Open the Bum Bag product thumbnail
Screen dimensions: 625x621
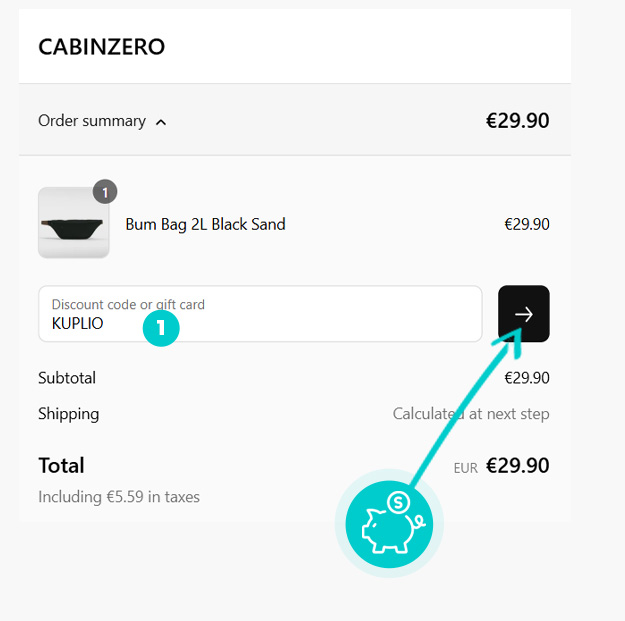click(x=73, y=224)
